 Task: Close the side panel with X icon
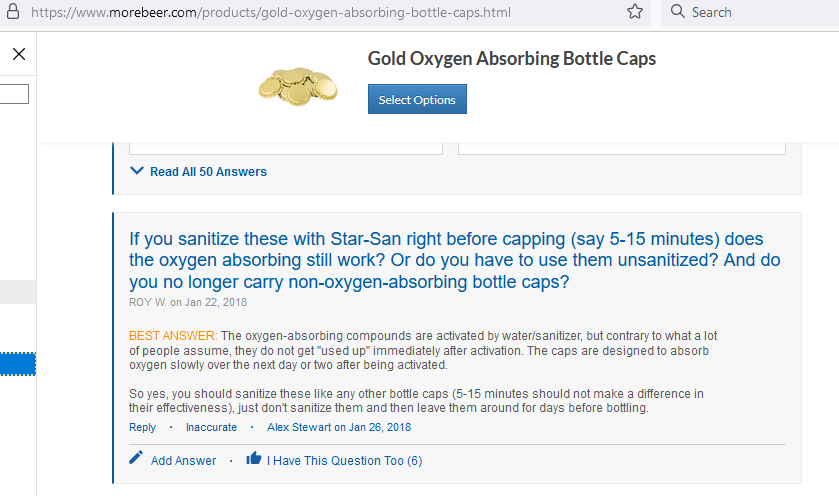coord(19,54)
